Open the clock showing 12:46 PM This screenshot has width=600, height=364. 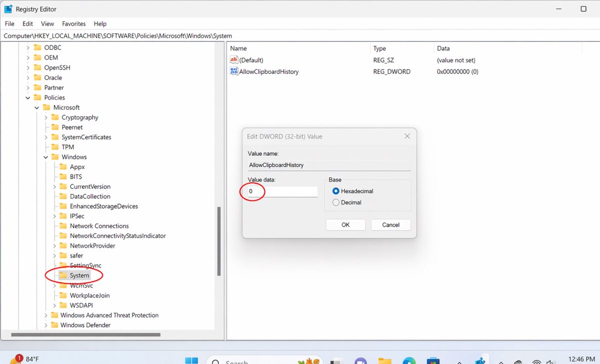tap(581, 359)
